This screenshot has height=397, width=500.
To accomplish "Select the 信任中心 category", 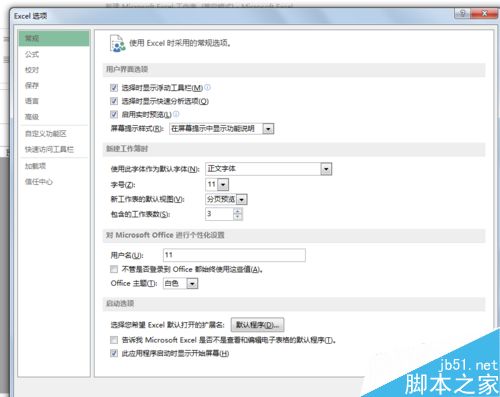I will (x=54, y=182).
